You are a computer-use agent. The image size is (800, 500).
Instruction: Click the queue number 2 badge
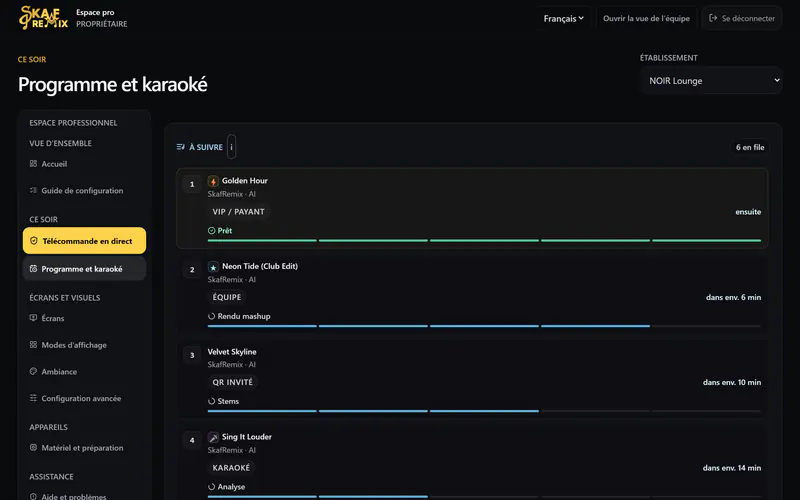[x=192, y=269]
